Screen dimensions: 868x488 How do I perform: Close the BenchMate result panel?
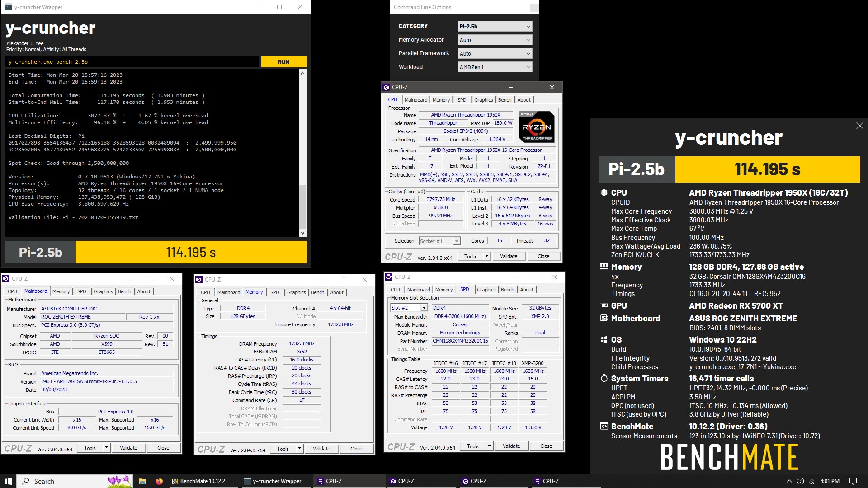(x=859, y=126)
